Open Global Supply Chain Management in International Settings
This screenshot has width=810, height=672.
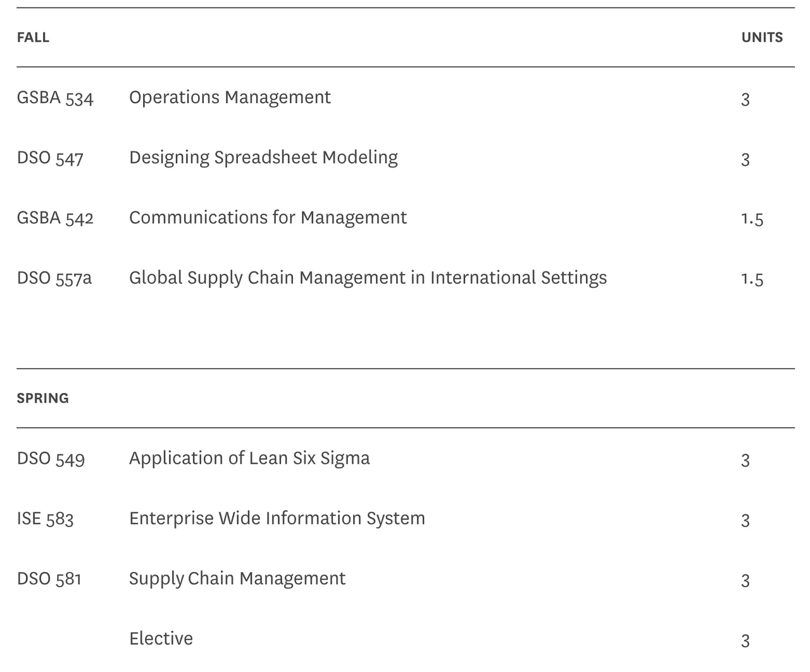(368, 278)
